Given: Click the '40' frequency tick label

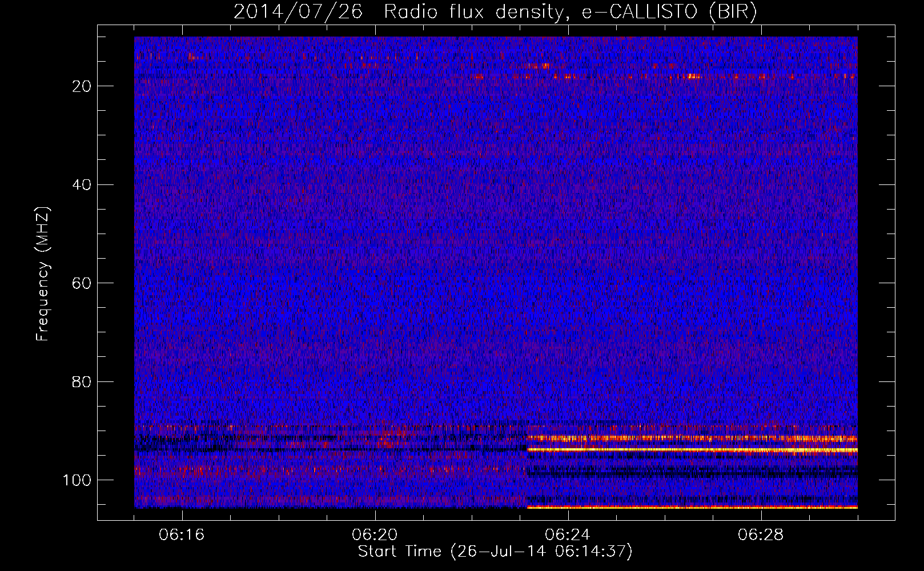Looking at the screenshot, I should (x=82, y=185).
